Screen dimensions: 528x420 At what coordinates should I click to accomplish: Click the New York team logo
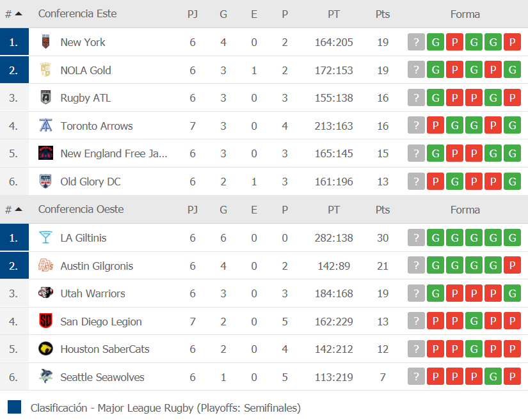46,42
